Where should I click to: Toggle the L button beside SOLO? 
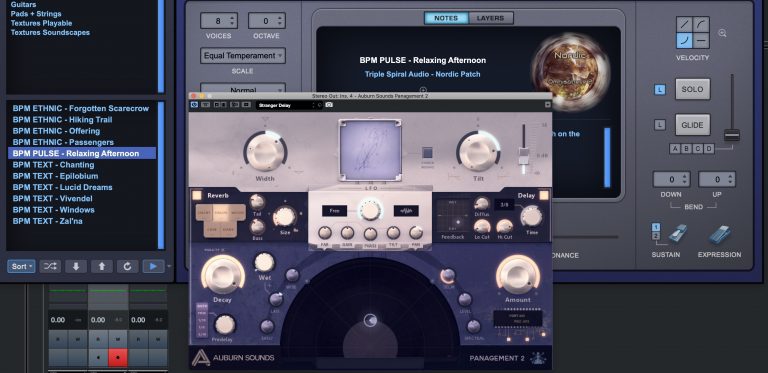click(660, 90)
